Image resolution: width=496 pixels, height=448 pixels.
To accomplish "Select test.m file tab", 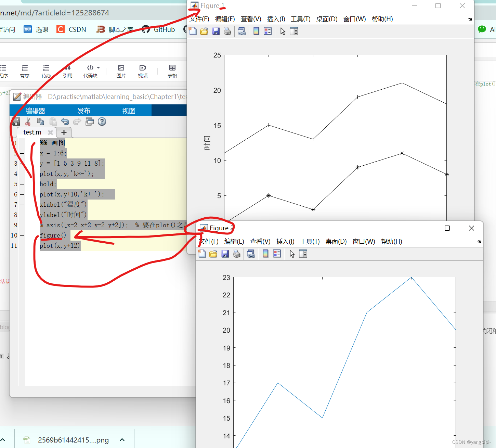I will 32,132.
